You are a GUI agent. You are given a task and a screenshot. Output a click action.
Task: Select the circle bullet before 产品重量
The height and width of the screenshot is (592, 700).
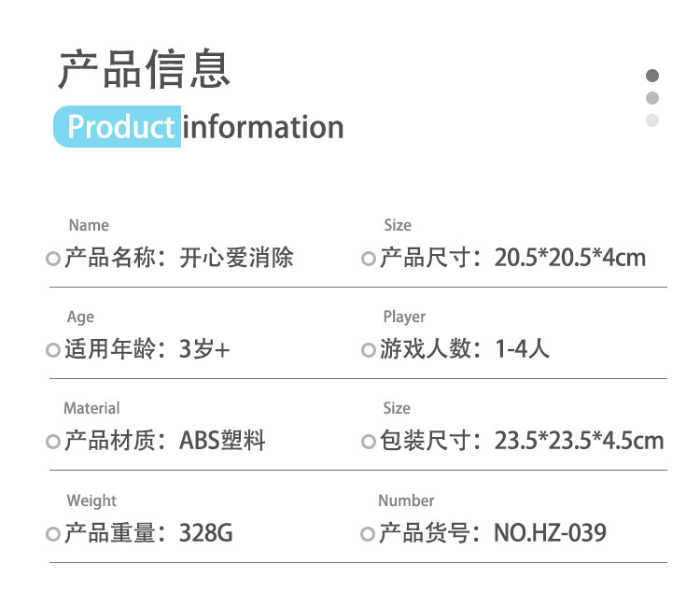[53, 535]
